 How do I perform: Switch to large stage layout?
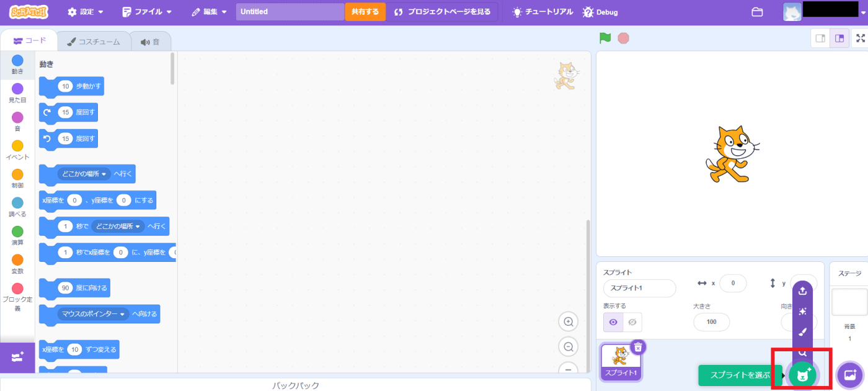839,38
